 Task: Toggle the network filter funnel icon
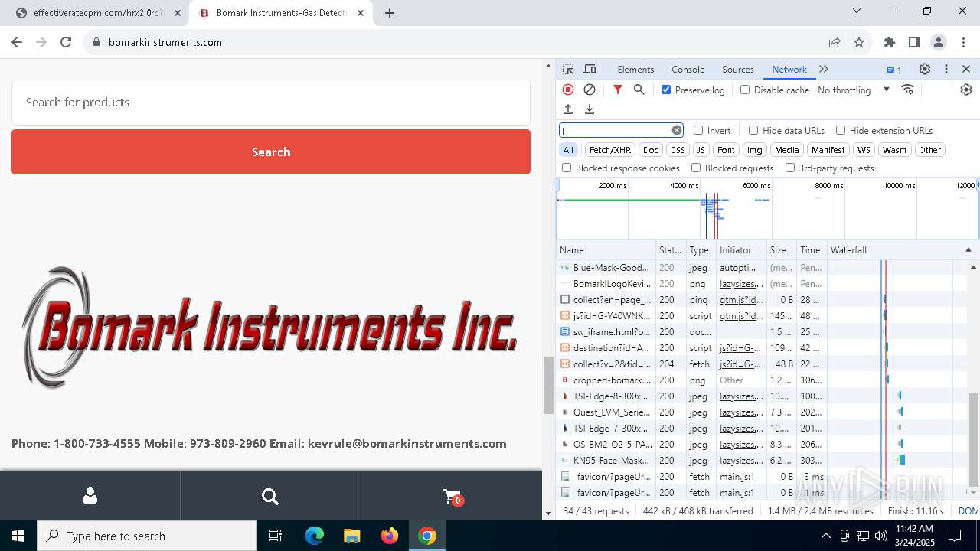(618, 90)
